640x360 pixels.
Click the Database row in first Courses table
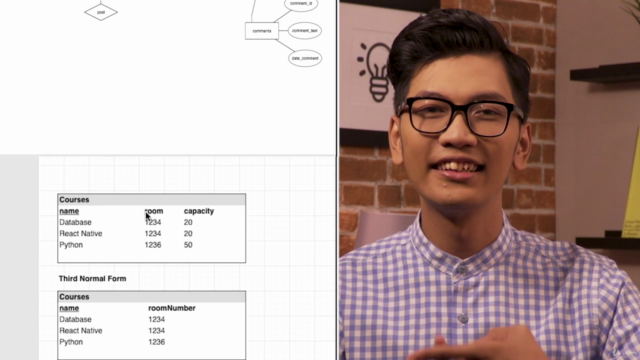click(151, 222)
